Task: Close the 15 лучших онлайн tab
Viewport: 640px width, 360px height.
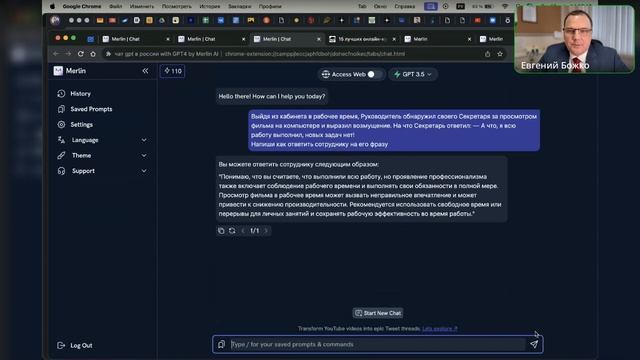Action: coord(394,39)
